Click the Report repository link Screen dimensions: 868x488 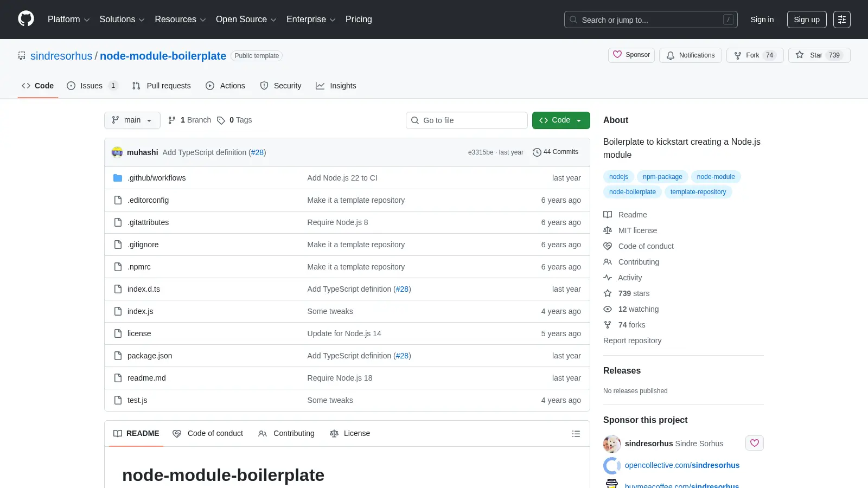(632, 341)
